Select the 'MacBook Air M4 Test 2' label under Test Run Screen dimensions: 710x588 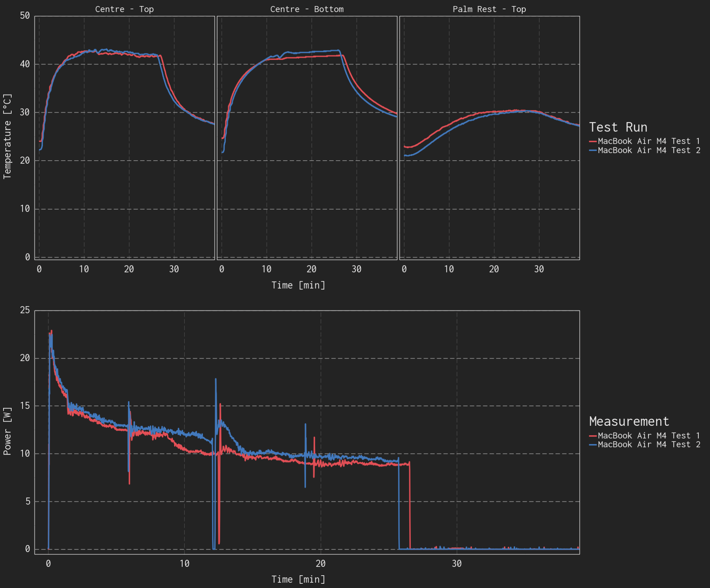click(x=649, y=151)
